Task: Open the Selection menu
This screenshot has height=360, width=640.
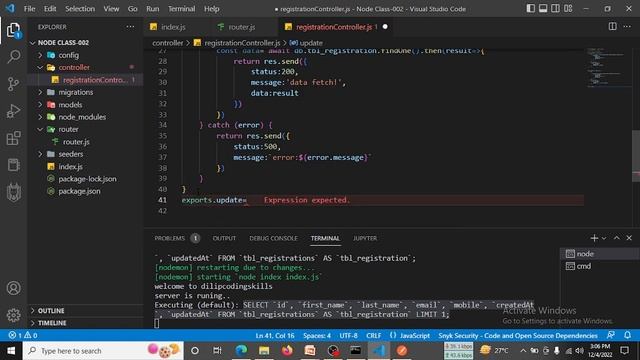Action: [x=80, y=9]
